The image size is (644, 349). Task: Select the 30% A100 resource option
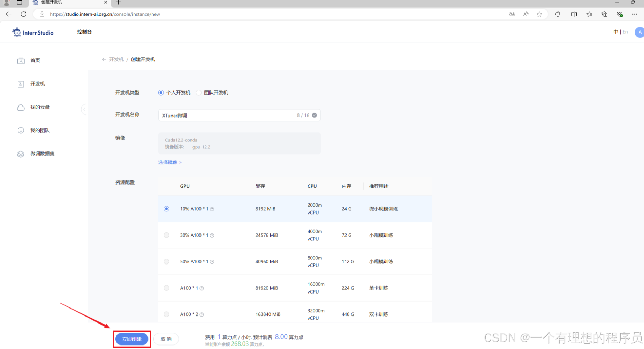166,235
